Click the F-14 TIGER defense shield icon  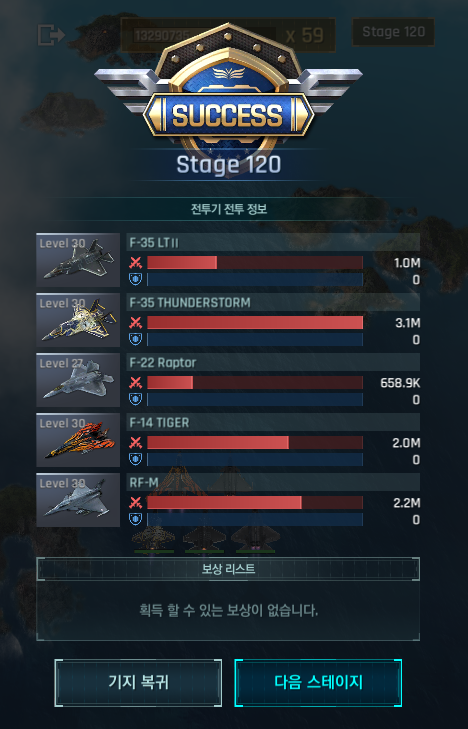(x=135, y=458)
